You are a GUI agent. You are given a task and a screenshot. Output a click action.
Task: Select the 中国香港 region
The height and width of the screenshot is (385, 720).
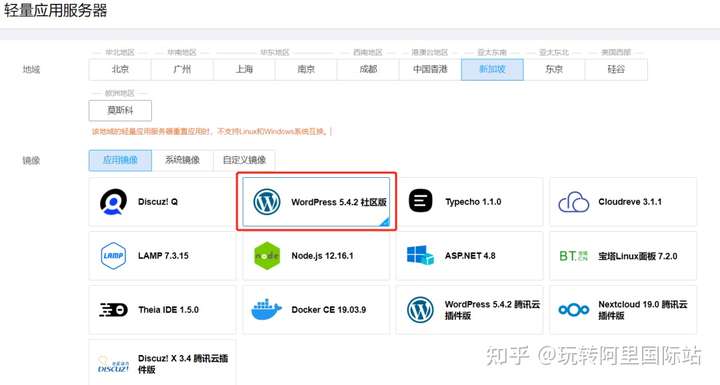tap(430, 69)
